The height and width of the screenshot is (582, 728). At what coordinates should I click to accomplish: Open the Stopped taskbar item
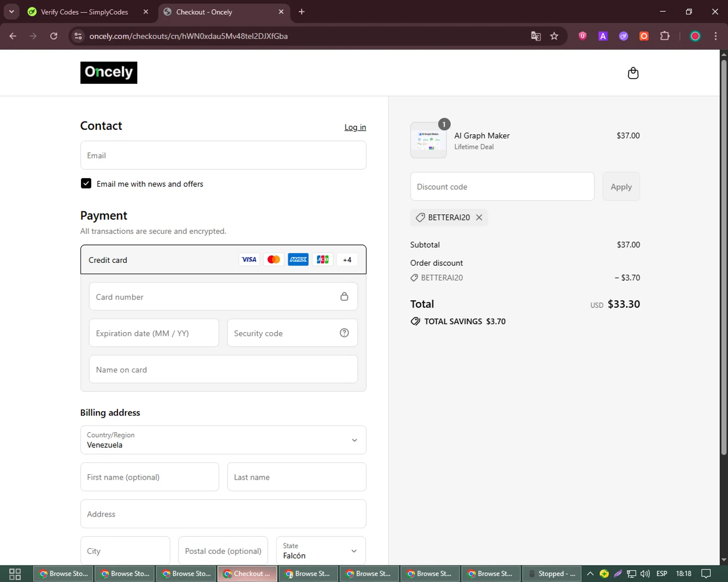tap(551, 574)
